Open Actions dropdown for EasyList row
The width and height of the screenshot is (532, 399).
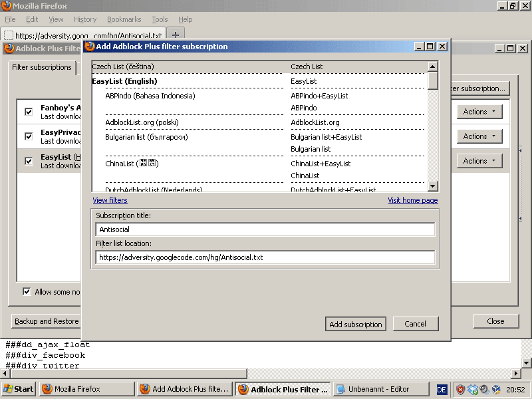(479, 161)
